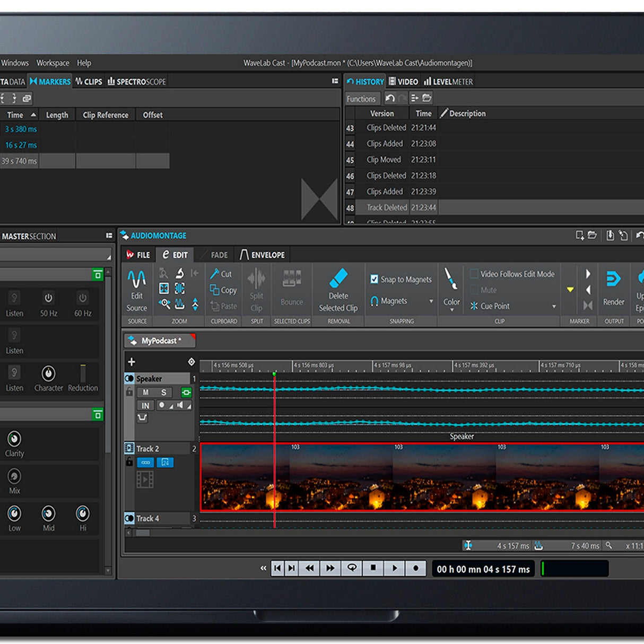This screenshot has width=644, height=644.
Task: Click the Render output icon
Action: (613, 279)
